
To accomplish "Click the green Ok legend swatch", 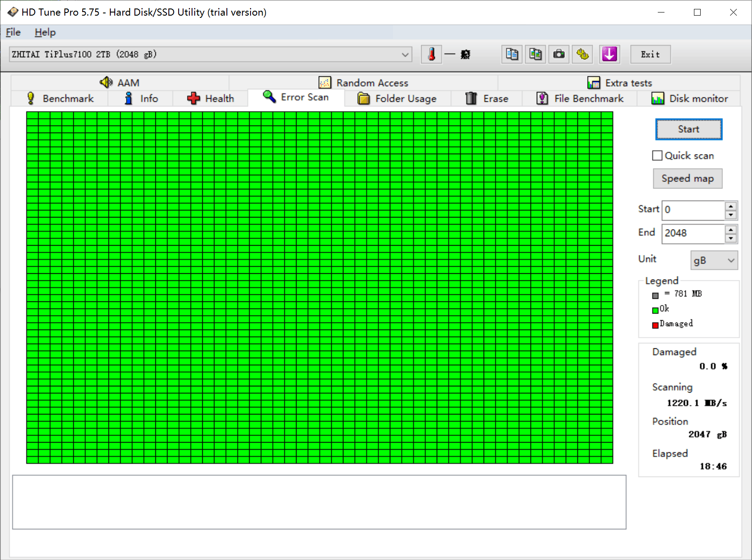I will [x=655, y=310].
